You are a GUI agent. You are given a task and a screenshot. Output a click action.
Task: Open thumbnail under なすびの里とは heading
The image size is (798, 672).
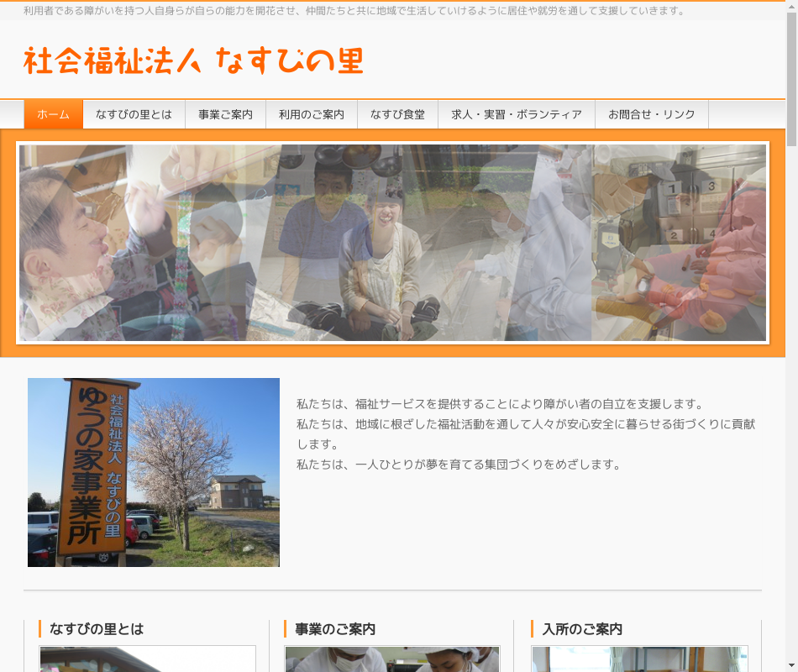coord(148,659)
